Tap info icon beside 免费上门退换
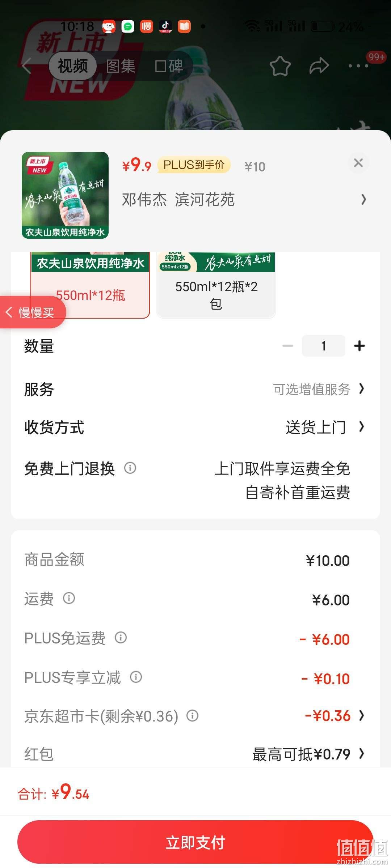Screen dimensions: 391x868 (130, 468)
